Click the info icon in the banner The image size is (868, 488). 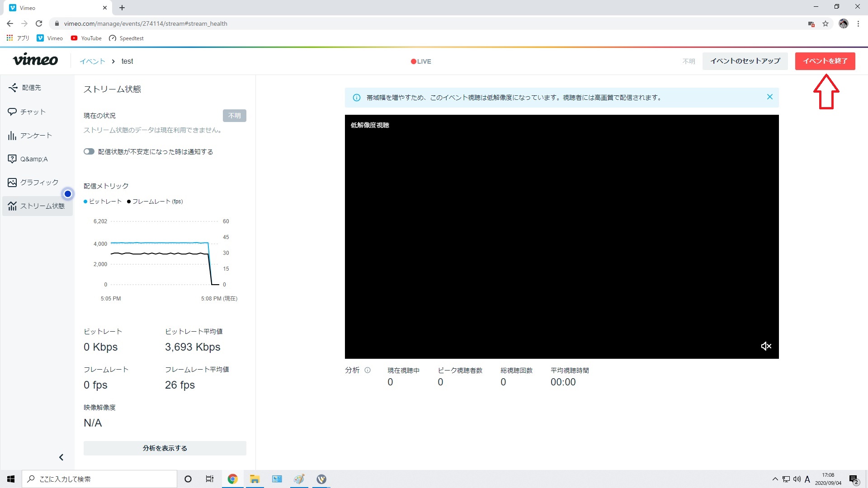357,98
